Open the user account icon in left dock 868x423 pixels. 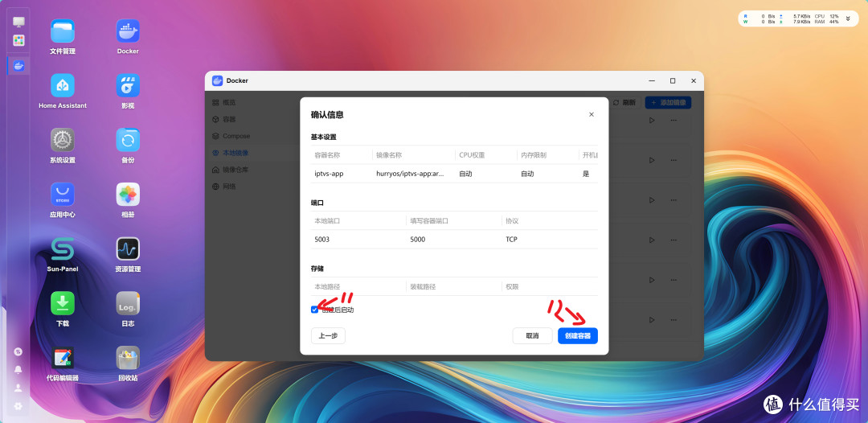[x=18, y=388]
